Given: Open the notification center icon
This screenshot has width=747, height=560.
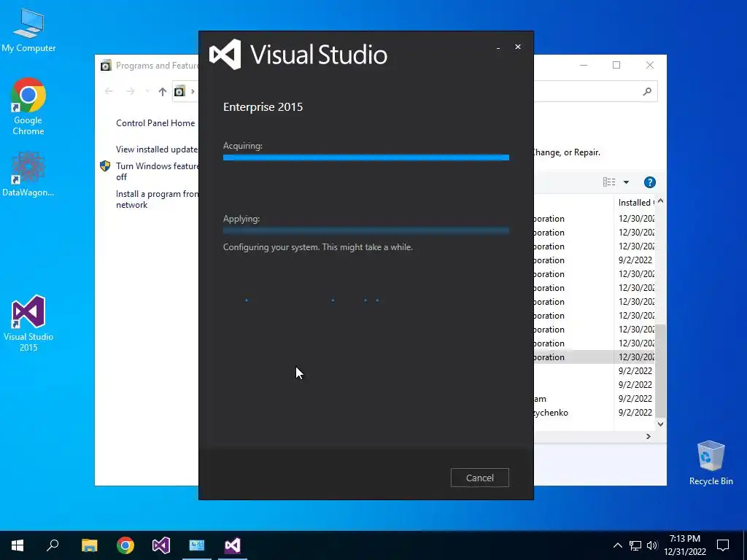Looking at the screenshot, I should (x=723, y=545).
